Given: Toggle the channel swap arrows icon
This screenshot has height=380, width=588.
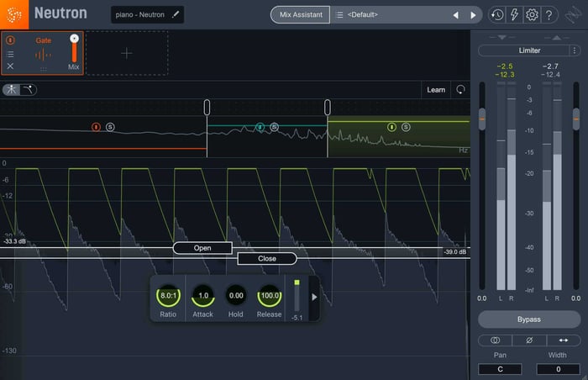Looking at the screenshot, I should pyautogui.click(x=564, y=340).
